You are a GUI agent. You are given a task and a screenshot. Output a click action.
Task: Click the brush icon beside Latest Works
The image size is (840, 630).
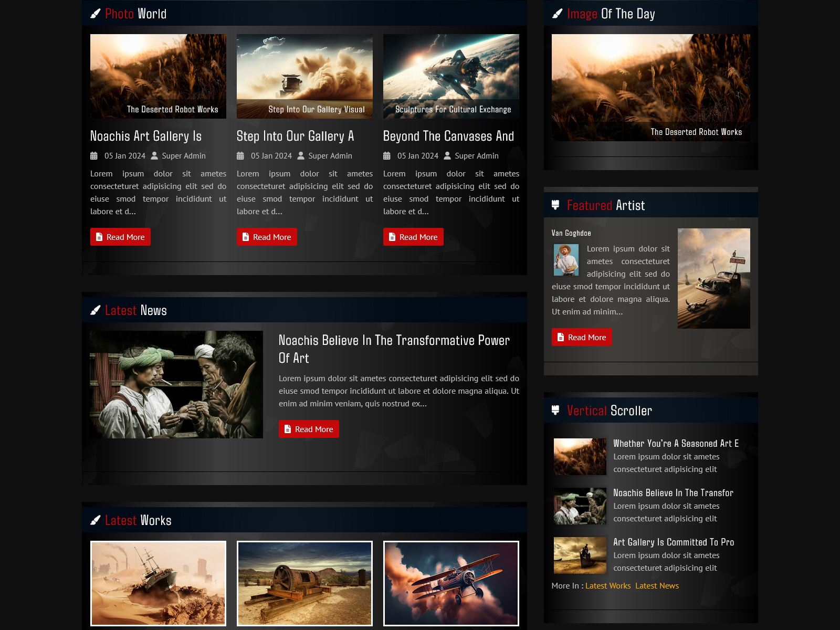[x=95, y=520]
